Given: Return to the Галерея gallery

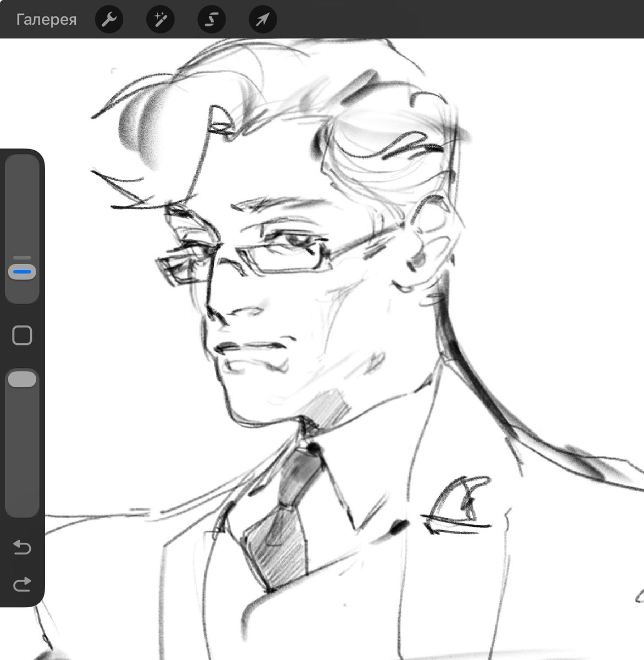Looking at the screenshot, I should (x=47, y=20).
